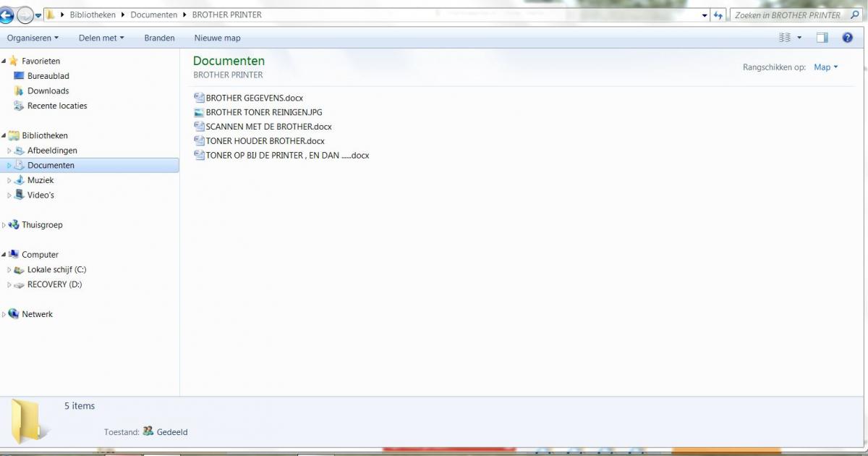Screen dimensions: 868x456
Task: Expand the Documenten library node
Action: [x=9, y=166]
